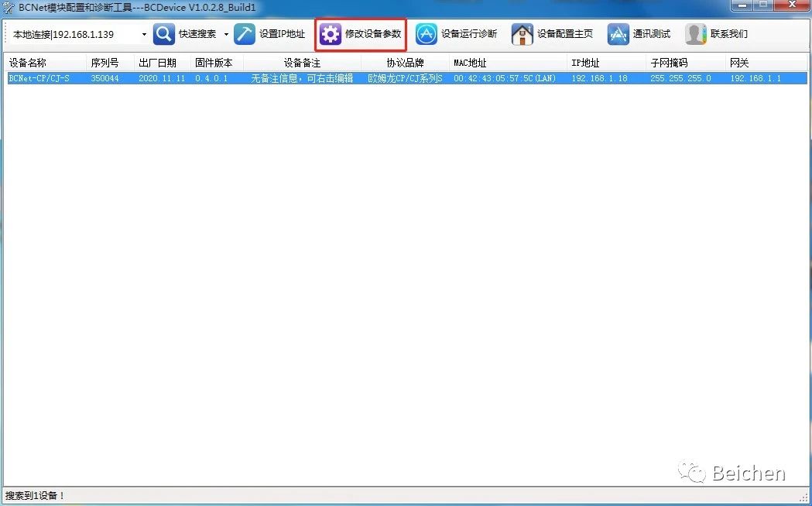Viewport: 812px width, 506px height.
Task: Click the device run diagnostics icon
Action: click(427, 34)
